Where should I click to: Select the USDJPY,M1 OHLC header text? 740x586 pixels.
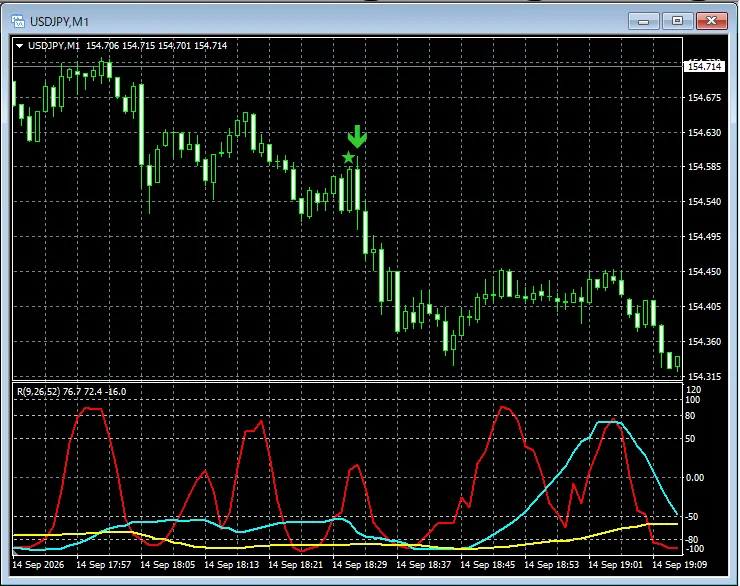pos(127,46)
